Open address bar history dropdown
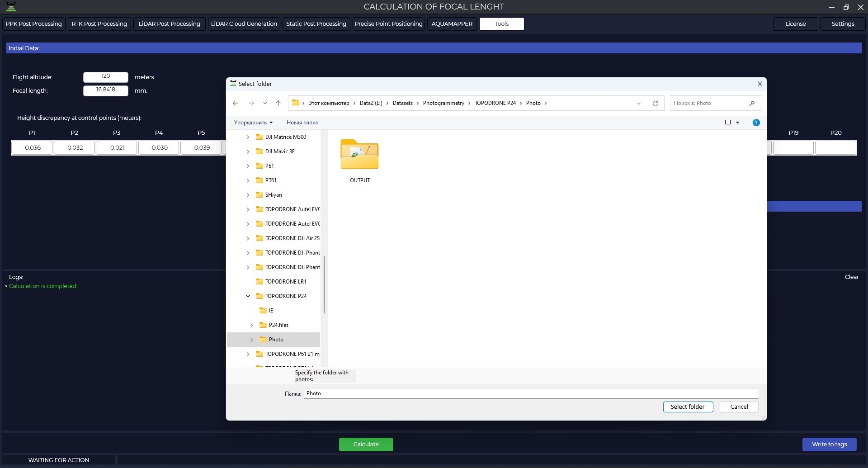 tap(639, 103)
